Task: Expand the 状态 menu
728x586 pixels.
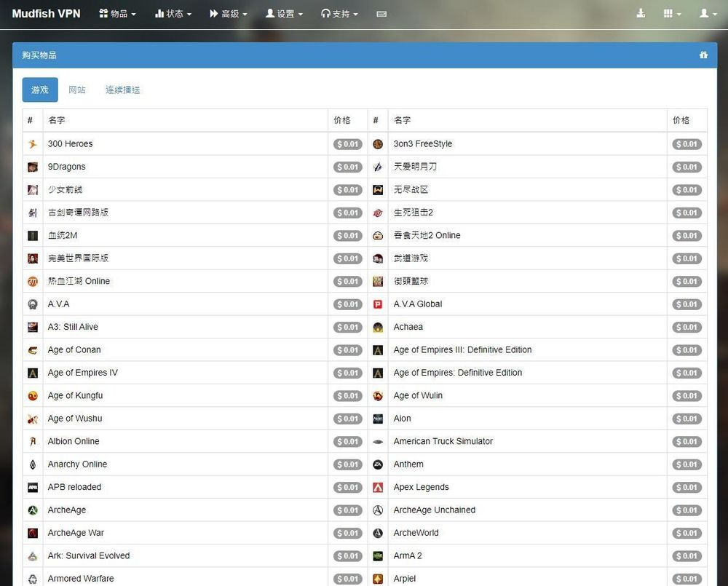Action: 173,14
